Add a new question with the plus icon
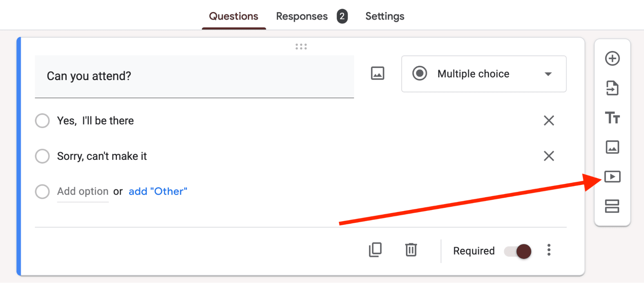 [612, 59]
